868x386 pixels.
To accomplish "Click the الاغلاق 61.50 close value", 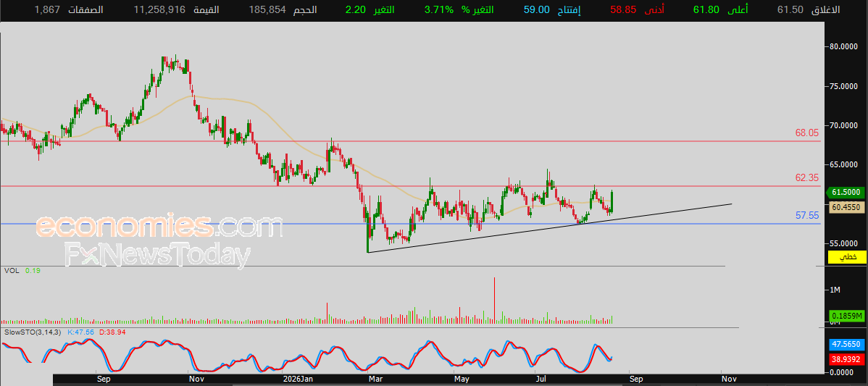I will (x=790, y=10).
